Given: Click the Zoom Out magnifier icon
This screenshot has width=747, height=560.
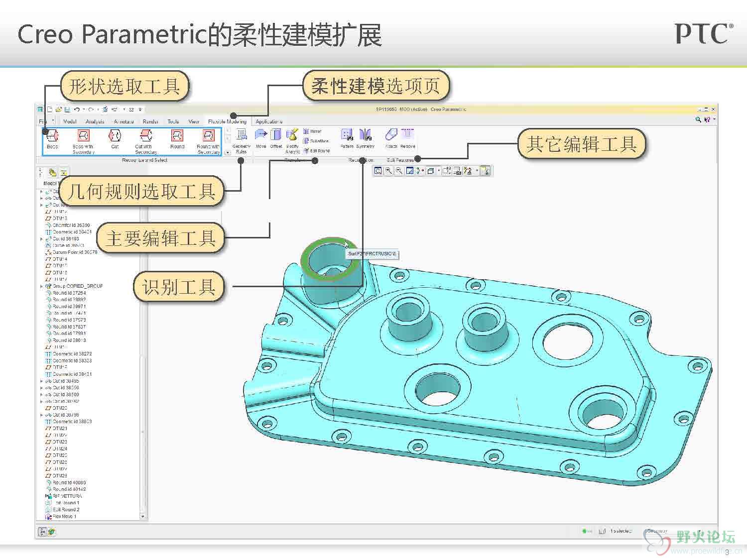Looking at the screenshot, I should pyautogui.click(x=399, y=171).
